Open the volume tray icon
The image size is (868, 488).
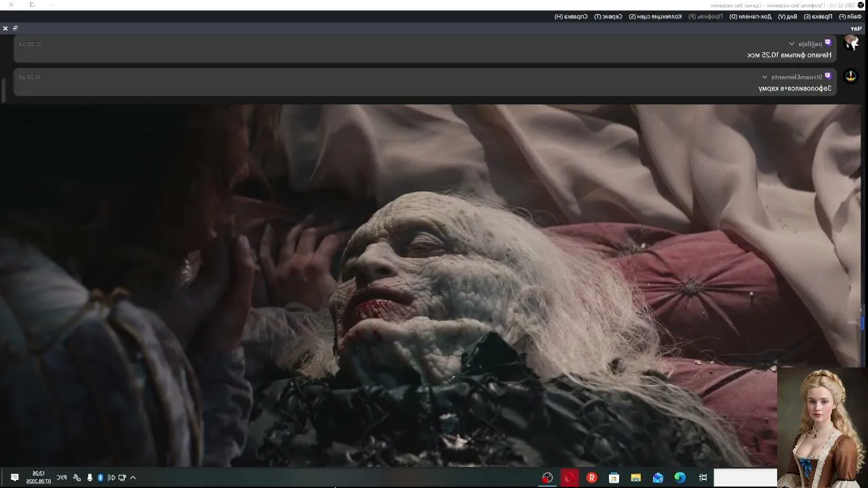(111, 478)
